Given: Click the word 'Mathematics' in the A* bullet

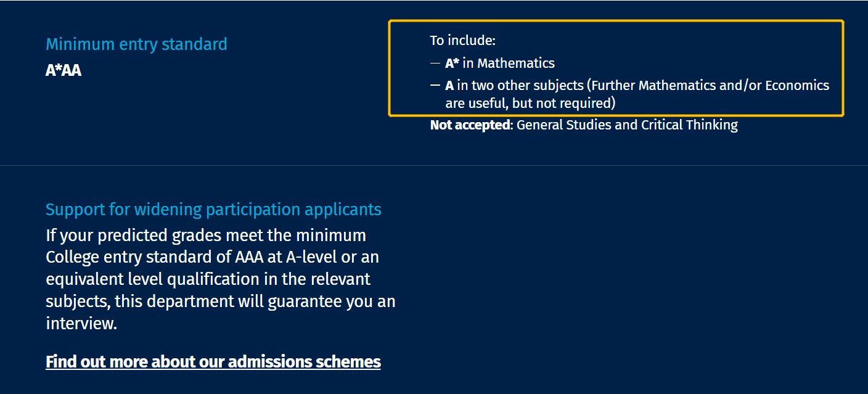Looking at the screenshot, I should [x=516, y=63].
